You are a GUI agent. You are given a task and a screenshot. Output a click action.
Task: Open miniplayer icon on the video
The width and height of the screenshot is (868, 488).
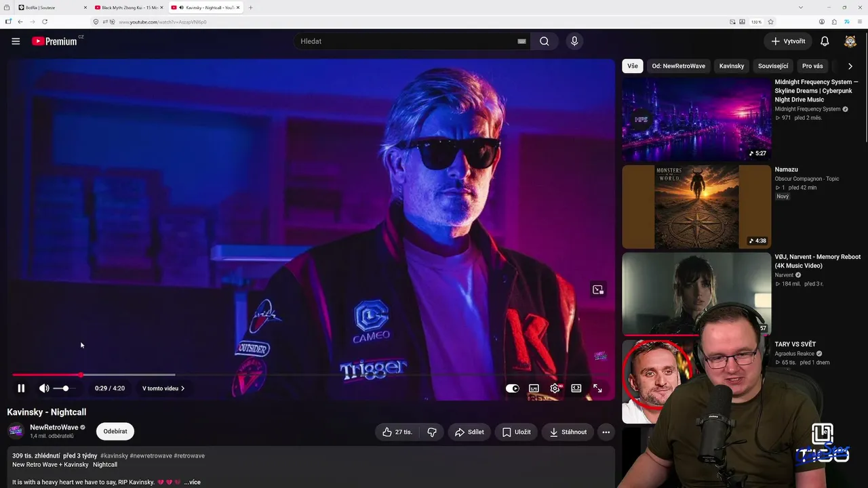click(597, 290)
